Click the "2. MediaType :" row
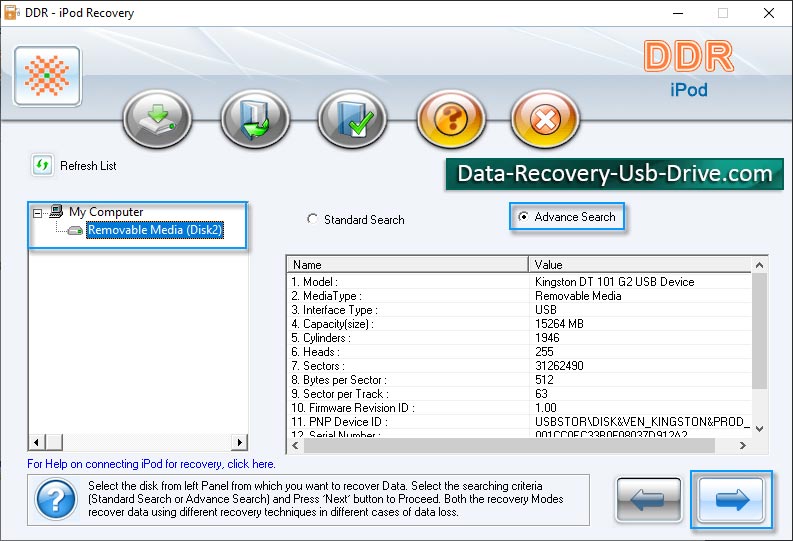Viewport: 793px width, 541px height. point(519,296)
